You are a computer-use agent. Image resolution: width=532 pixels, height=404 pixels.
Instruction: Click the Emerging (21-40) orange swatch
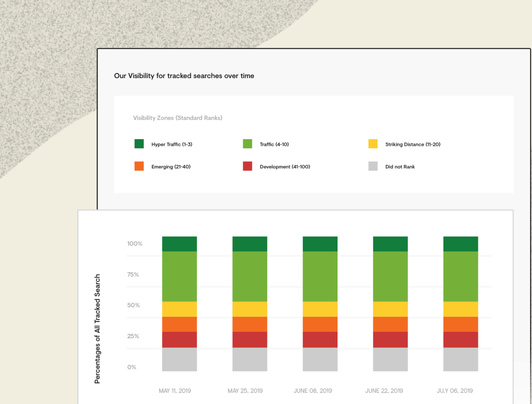point(139,166)
